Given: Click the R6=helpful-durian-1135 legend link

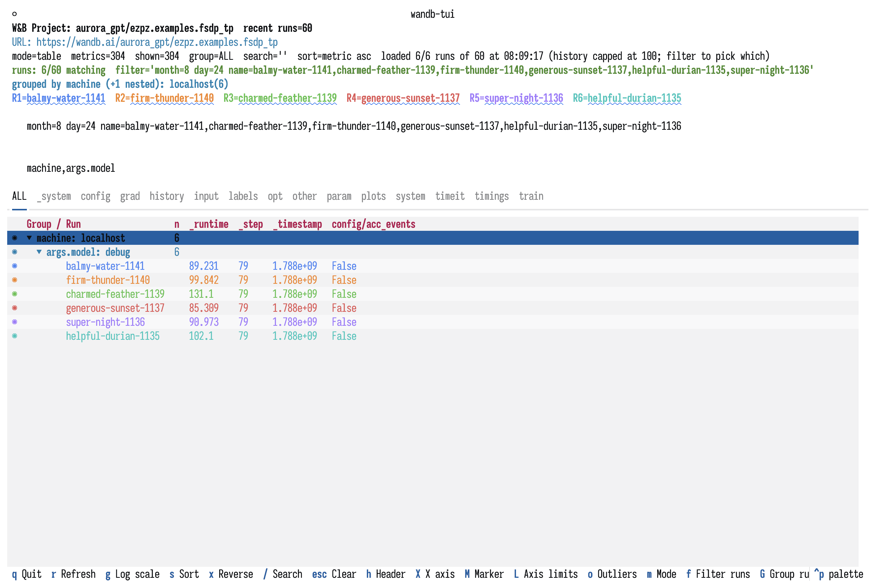Looking at the screenshot, I should coord(627,98).
